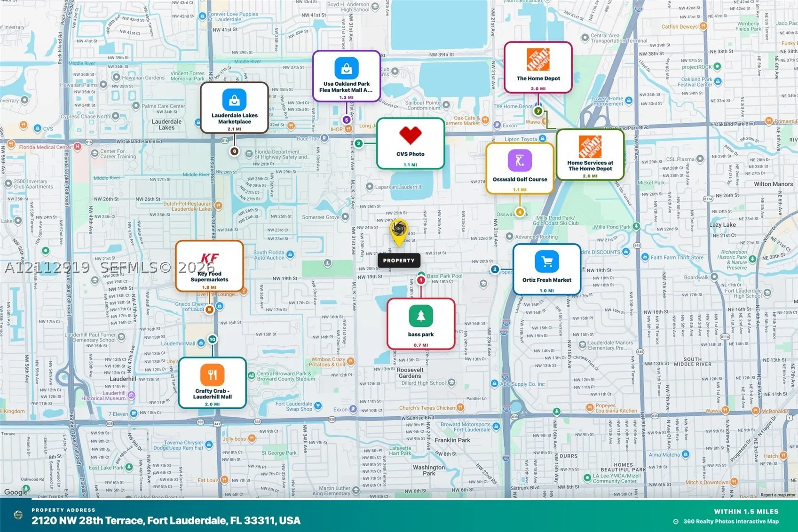Click the black PROPERTY label
This screenshot has height=532, width=798.
click(x=399, y=260)
